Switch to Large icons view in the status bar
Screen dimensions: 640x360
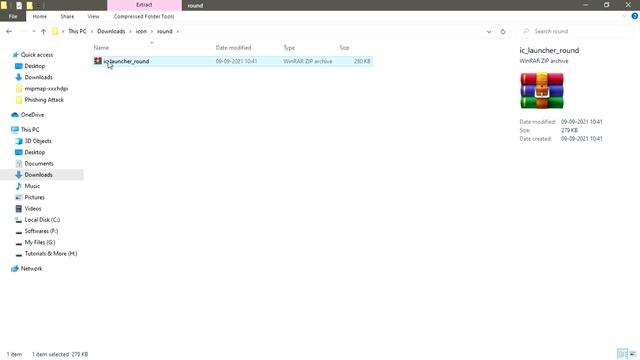(x=633, y=354)
